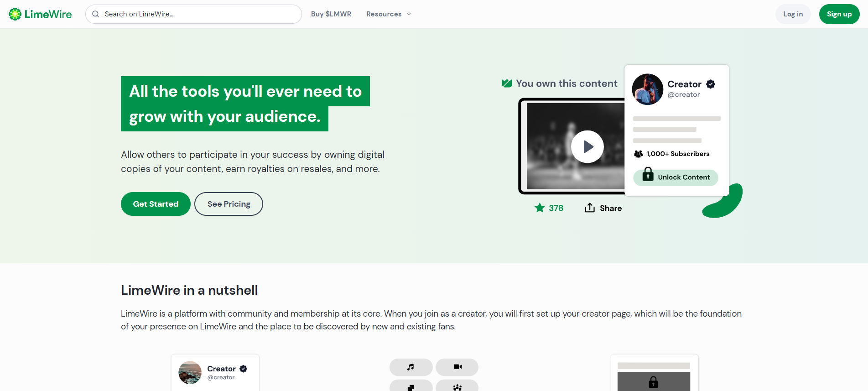Select the music note content pill
Viewport: 868px width, 391px height.
(411, 367)
